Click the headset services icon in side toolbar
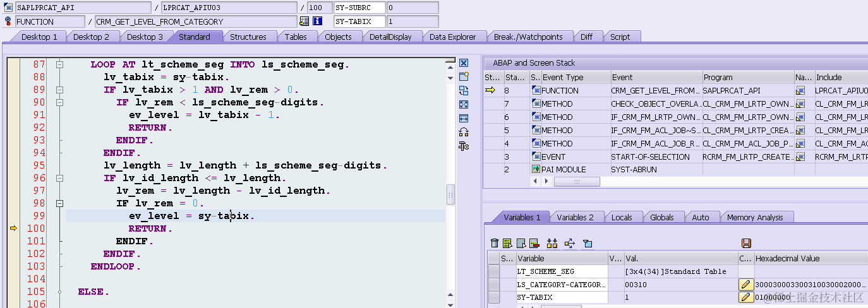 [x=464, y=132]
